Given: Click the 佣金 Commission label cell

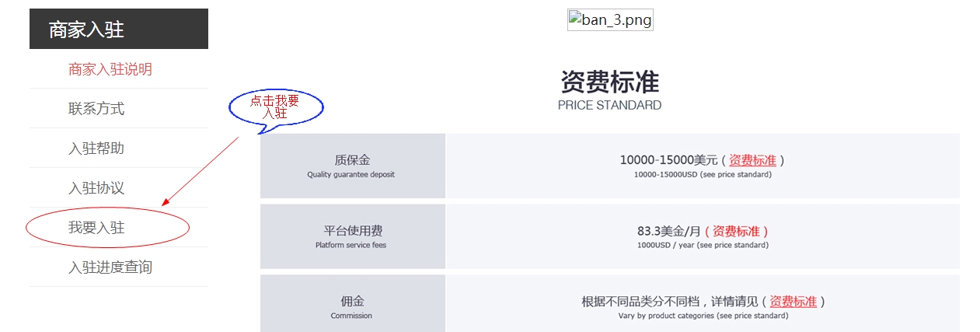Looking at the screenshot, I should tap(352, 303).
